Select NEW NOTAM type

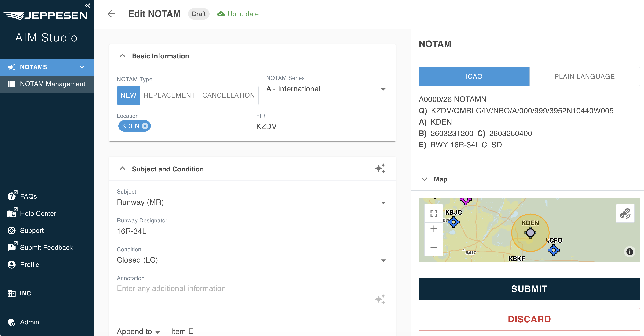[x=129, y=95]
